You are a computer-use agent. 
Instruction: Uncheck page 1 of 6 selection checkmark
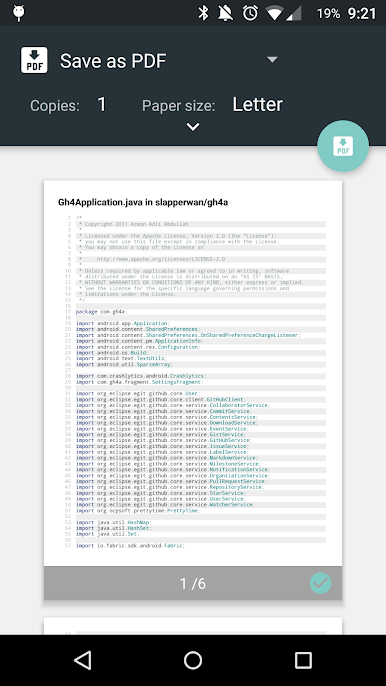pyautogui.click(x=320, y=583)
